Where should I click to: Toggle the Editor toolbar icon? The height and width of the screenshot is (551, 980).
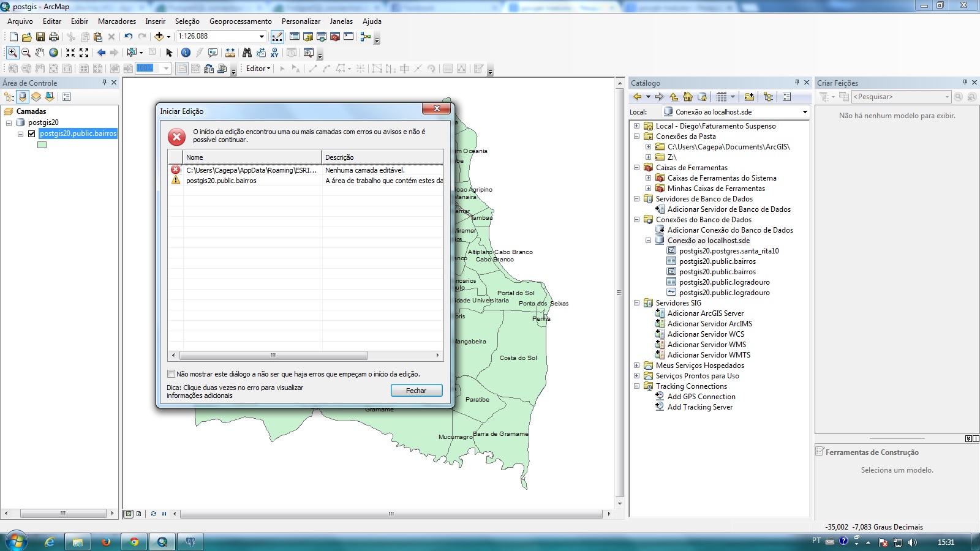point(277,37)
